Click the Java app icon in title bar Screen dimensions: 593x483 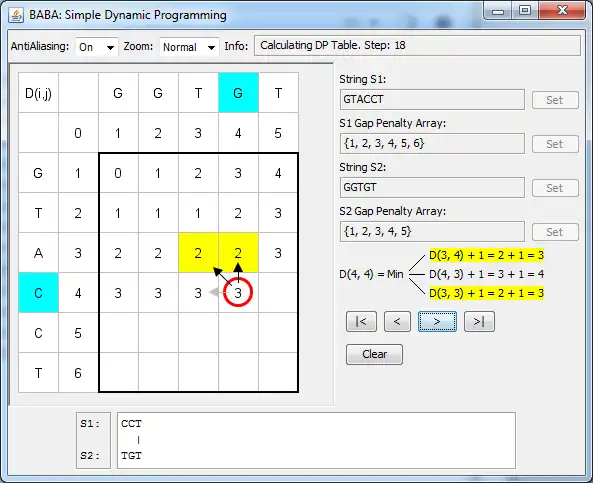16,15
